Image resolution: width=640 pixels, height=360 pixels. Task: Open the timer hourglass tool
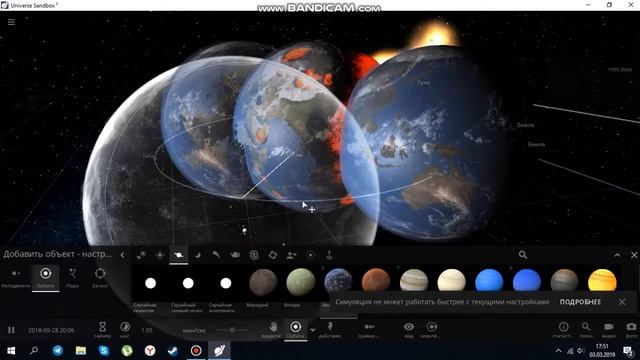(x=102, y=329)
